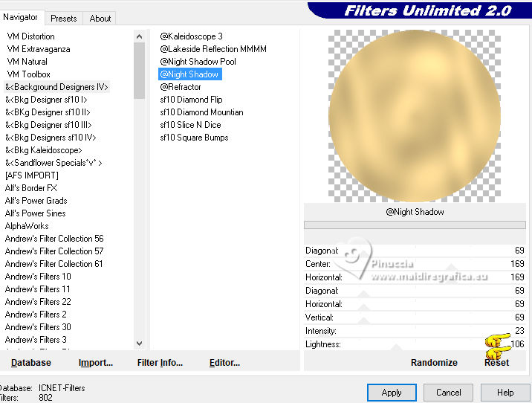
Task: Reset the filter parameters
Action: click(497, 363)
